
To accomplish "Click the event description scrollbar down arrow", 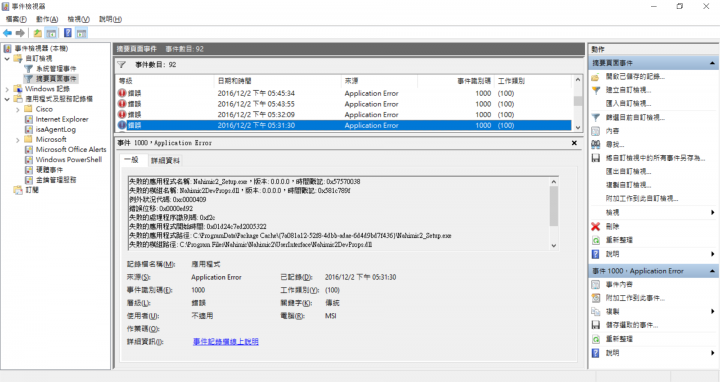I will coord(554,246).
